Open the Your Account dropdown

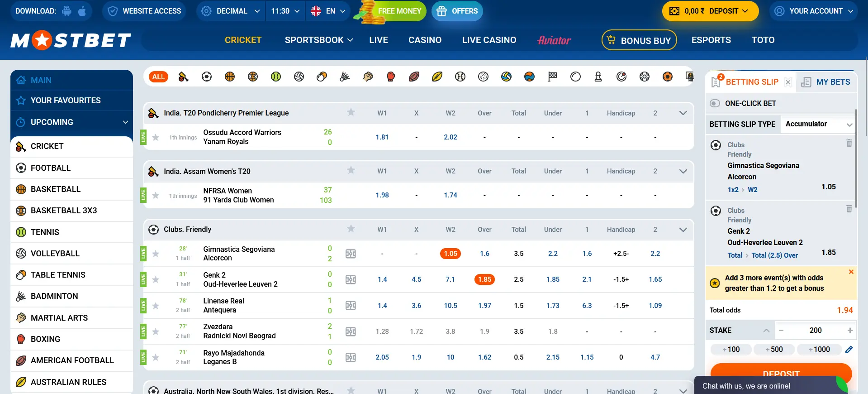[x=813, y=11]
